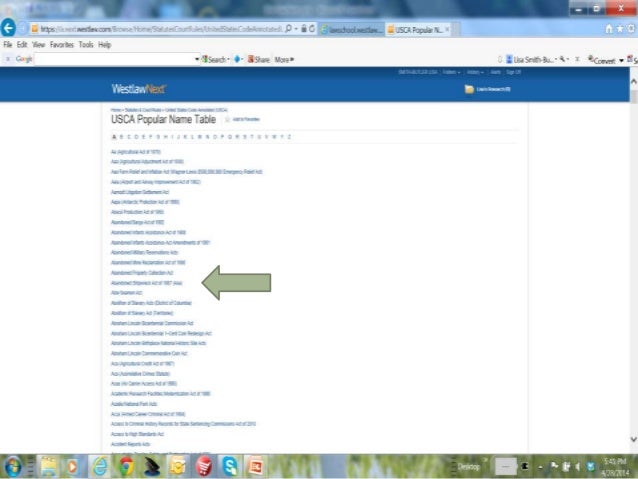Click the wrench settings icon on Google toolbar
638x479 pixels.
click(562, 59)
